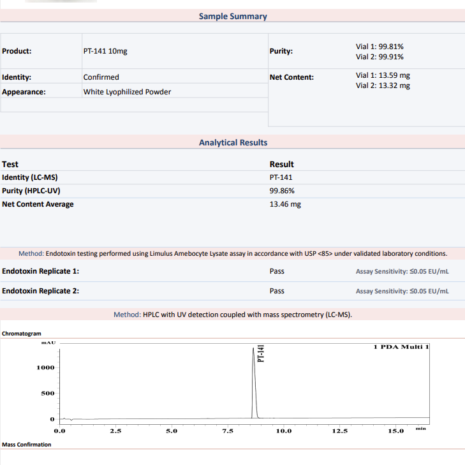Click the 1 PDA Multi 1 legend label
465x465 pixels.
[x=401, y=347]
